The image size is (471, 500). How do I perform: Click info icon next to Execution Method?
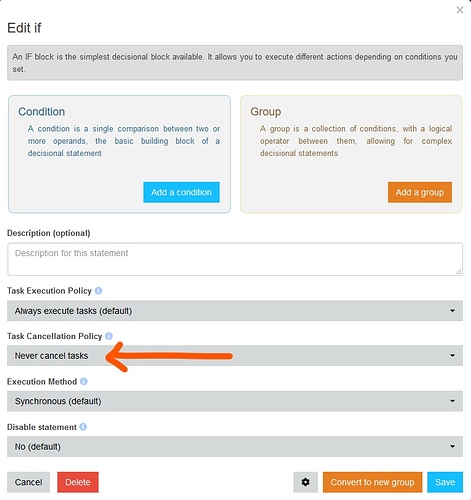84,381
